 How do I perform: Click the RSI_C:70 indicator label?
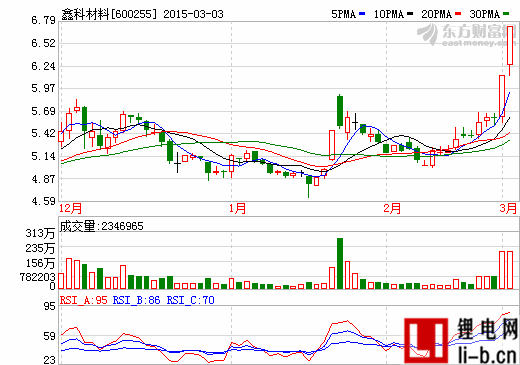pos(190,300)
